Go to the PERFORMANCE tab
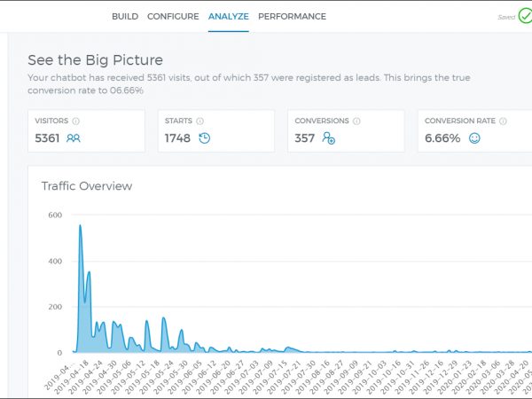 292,16
